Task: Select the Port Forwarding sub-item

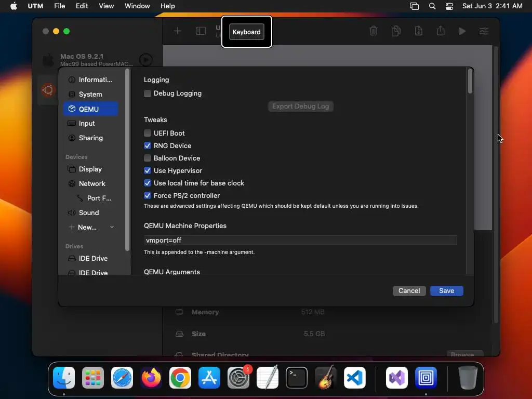Action: 95,198
